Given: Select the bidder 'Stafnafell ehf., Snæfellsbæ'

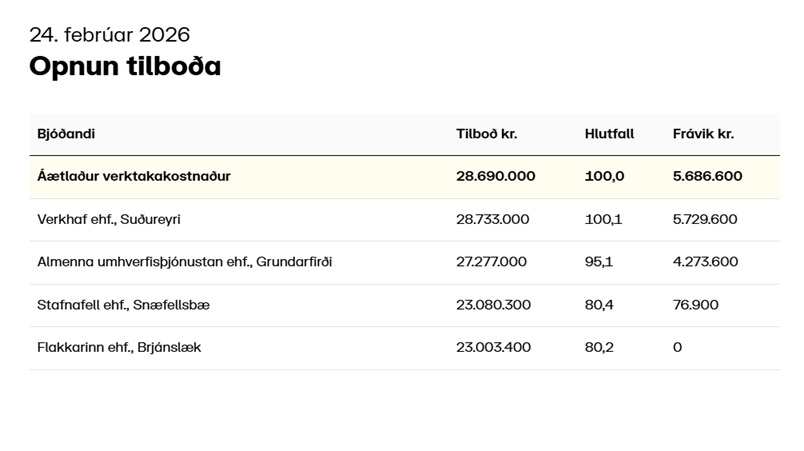Looking at the screenshot, I should pos(123,305).
